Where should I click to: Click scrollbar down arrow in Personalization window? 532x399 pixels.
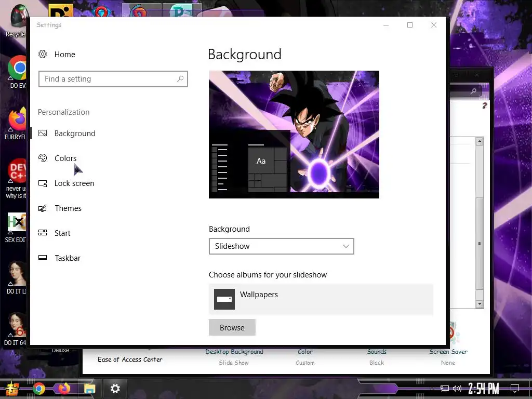[x=480, y=304]
